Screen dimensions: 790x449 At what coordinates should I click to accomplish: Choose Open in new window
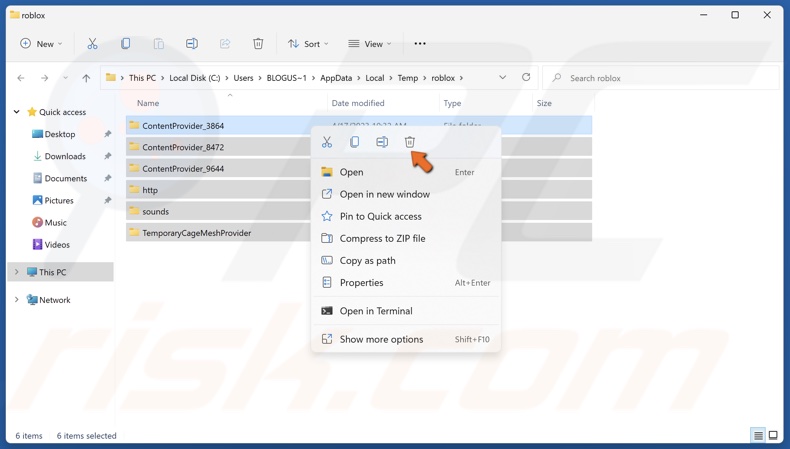point(406,195)
